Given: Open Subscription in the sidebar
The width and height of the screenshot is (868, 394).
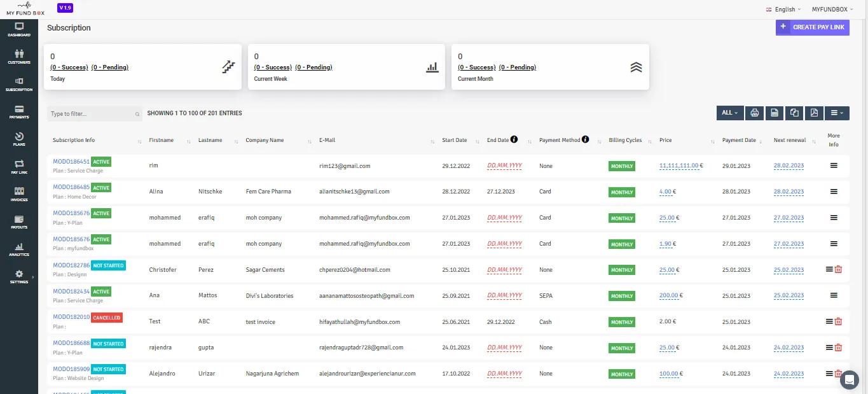Looking at the screenshot, I should 19,84.
